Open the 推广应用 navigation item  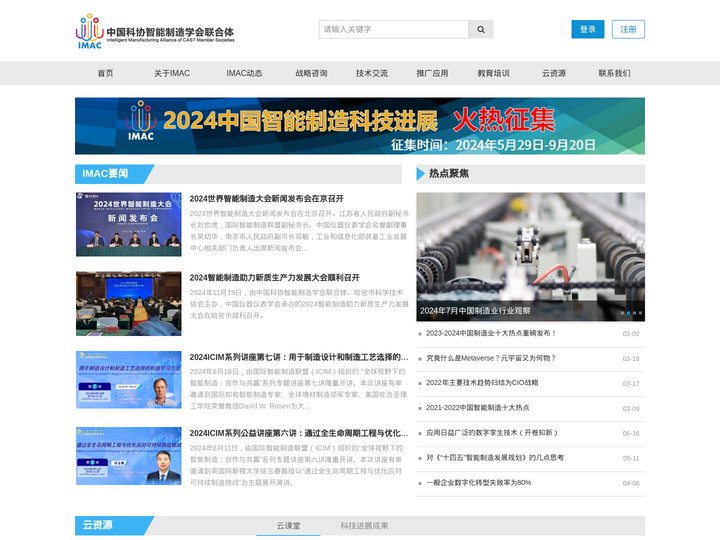[x=433, y=73]
